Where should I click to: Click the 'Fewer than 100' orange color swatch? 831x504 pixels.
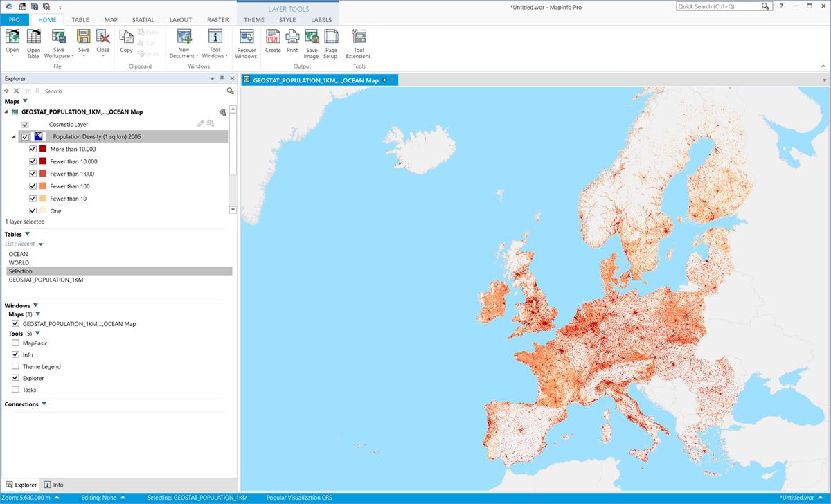coord(43,186)
